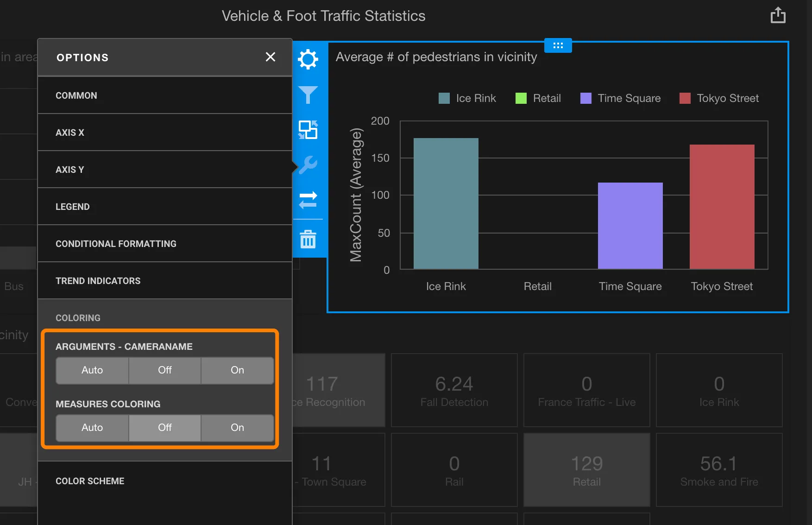
Task: Open the filter funnel icon
Action: (308, 95)
